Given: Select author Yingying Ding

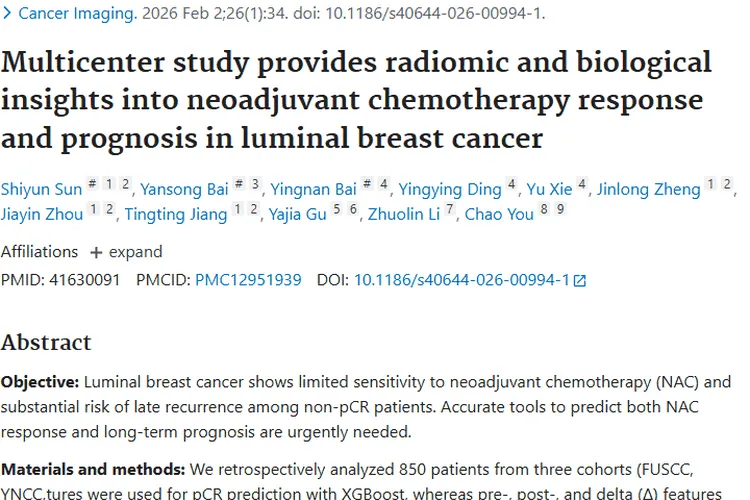Looking at the screenshot, I should coord(449,189).
